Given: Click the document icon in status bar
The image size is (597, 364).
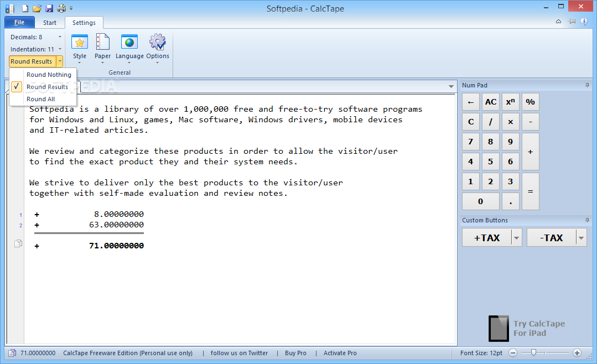Looking at the screenshot, I should coord(12,353).
